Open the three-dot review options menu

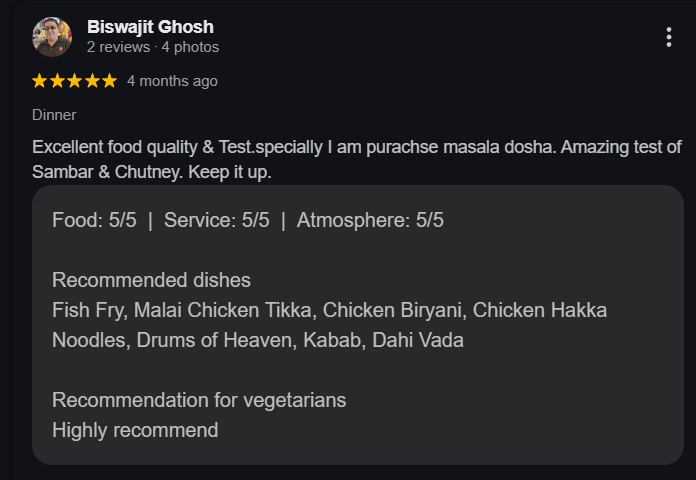tap(668, 37)
